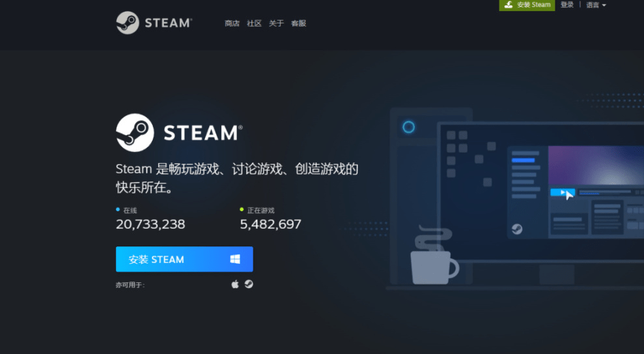The height and width of the screenshot is (354, 644).
Task: Click the 正在游戏 label
Action: 261,211
